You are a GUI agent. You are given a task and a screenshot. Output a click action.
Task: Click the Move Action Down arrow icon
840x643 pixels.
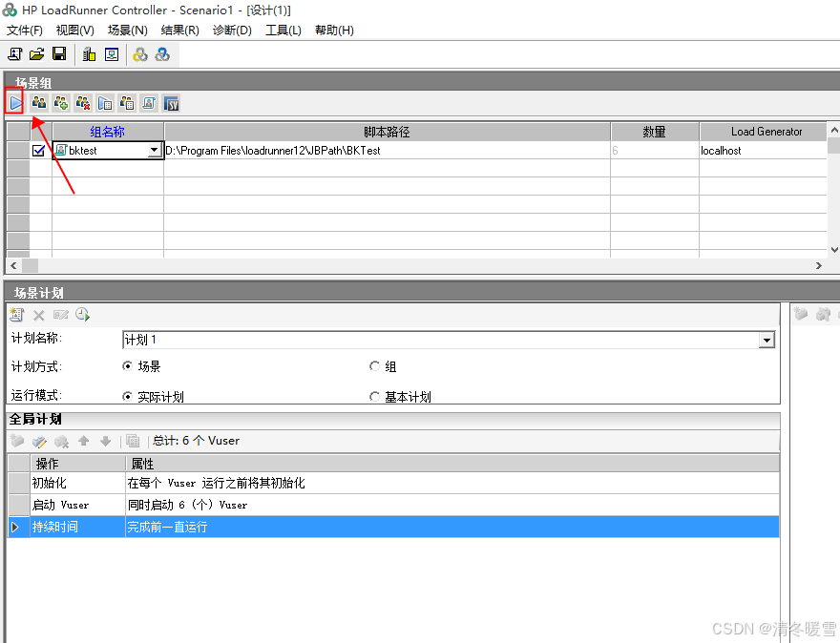pos(106,441)
